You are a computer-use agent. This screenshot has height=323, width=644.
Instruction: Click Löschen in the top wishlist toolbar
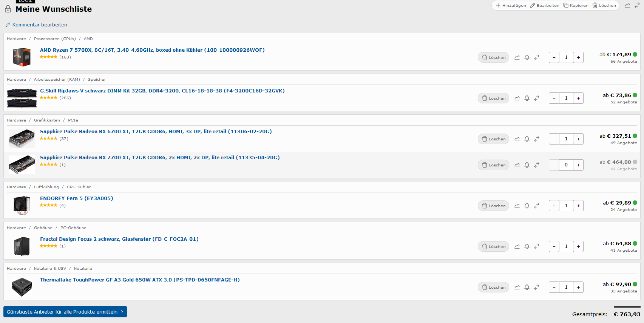pyautogui.click(x=604, y=5)
